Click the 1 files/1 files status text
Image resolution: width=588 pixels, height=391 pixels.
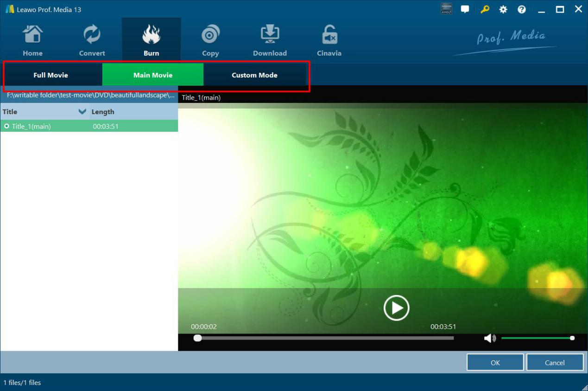point(22,383)
